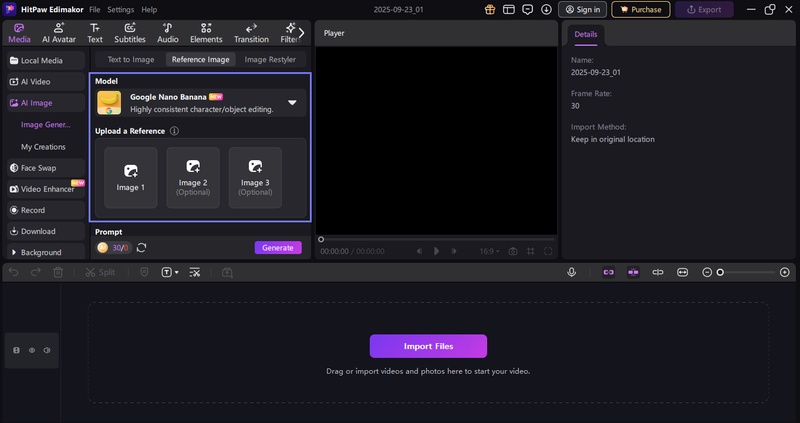Step to the previous frame in Player
Viewport: 800px width, 423px height.
point(419,251)
